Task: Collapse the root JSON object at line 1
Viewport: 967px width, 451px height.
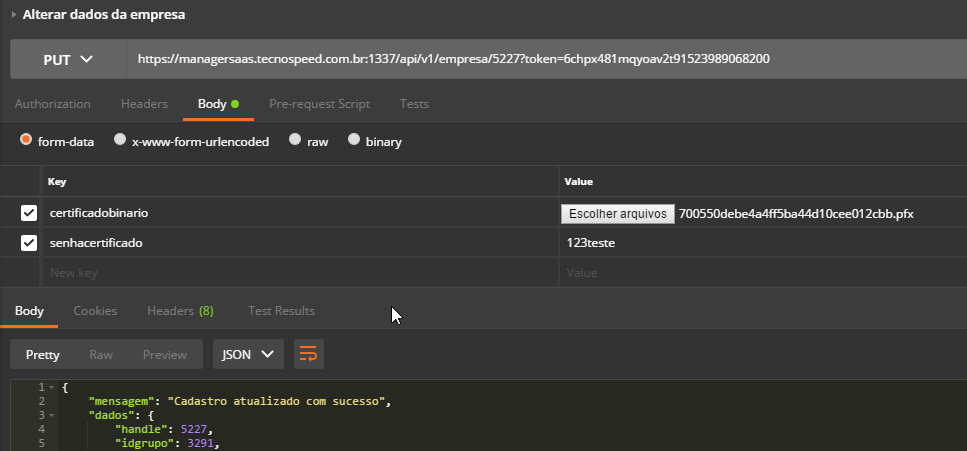Action: (x=51, y=387)
